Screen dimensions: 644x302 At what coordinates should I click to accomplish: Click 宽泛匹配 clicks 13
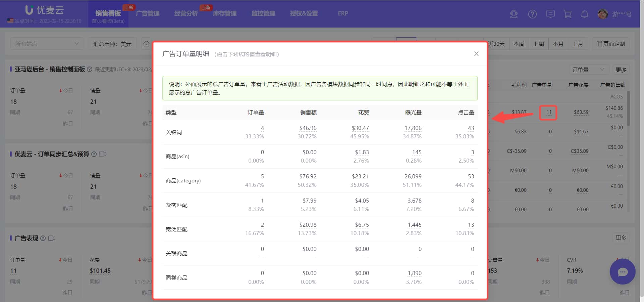click(471, 225)
